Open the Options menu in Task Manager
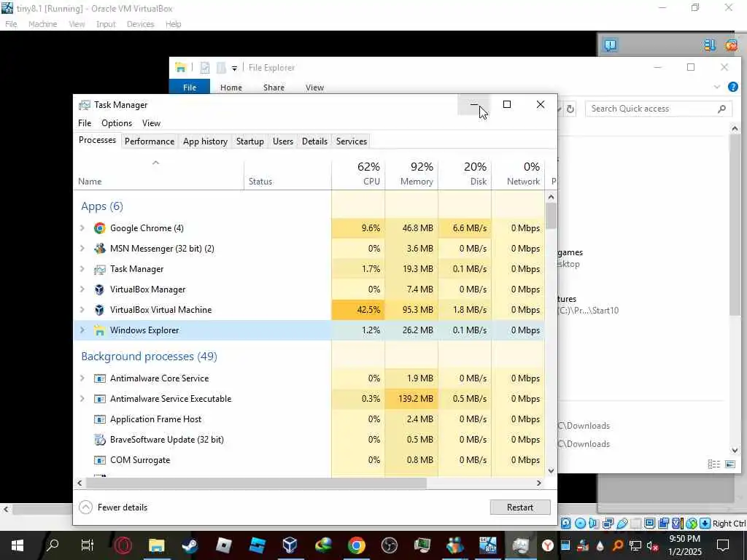747x560 pixels. 117,123
